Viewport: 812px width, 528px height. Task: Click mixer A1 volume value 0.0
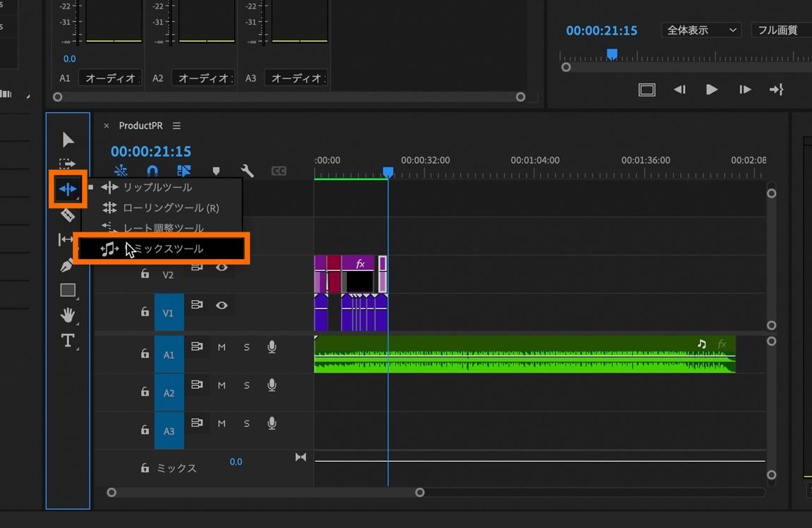(69, 59)
